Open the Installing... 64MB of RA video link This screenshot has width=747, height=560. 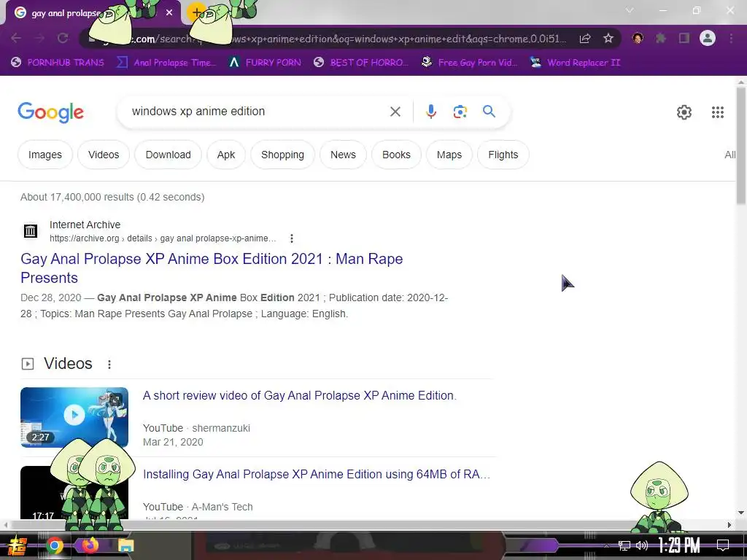click(317, 474)
